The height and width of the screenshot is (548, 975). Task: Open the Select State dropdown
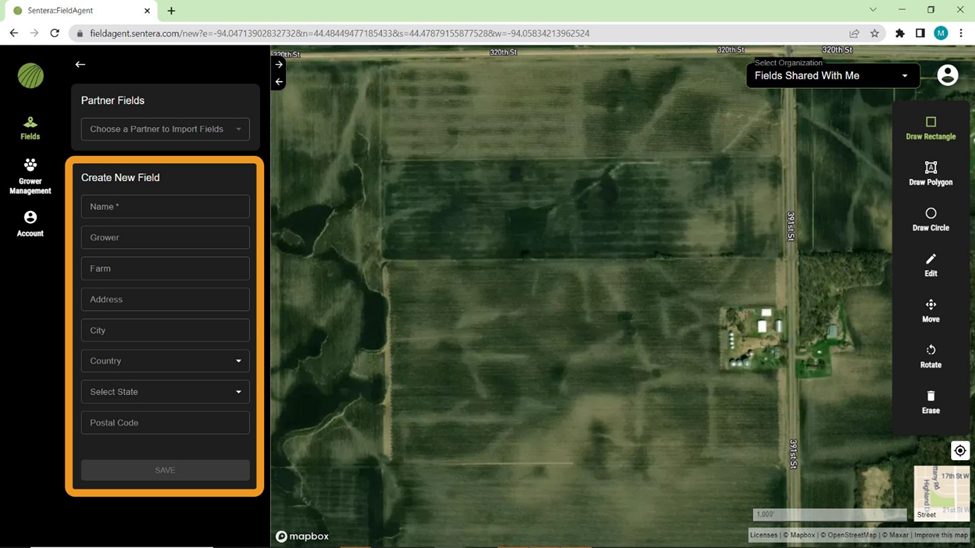pyautogui.click(x=165, y=392)
